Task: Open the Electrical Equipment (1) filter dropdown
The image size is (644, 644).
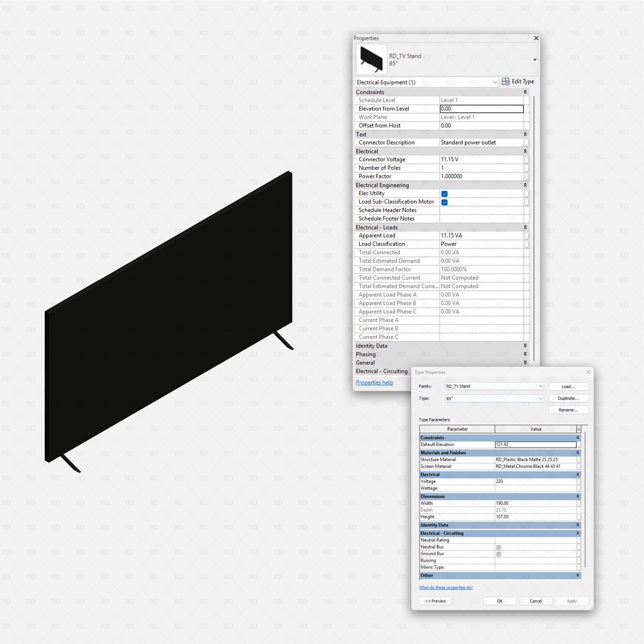Action: point(494,82)
